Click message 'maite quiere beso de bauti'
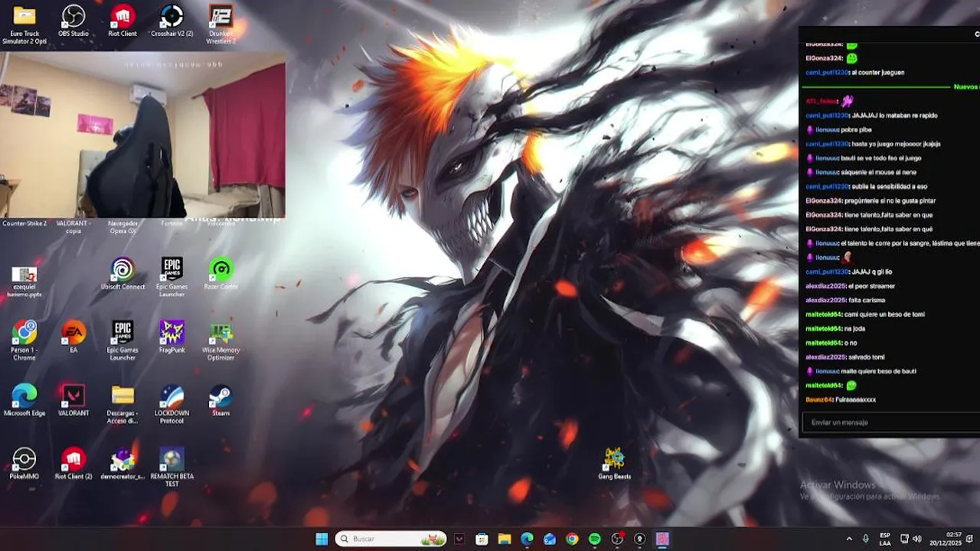Image resolution: width=980 pixels, height=551 pixels. coord(877,371)
